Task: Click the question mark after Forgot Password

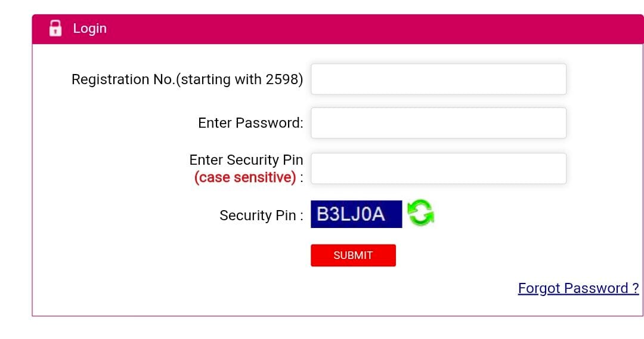Action: point(635,288)
